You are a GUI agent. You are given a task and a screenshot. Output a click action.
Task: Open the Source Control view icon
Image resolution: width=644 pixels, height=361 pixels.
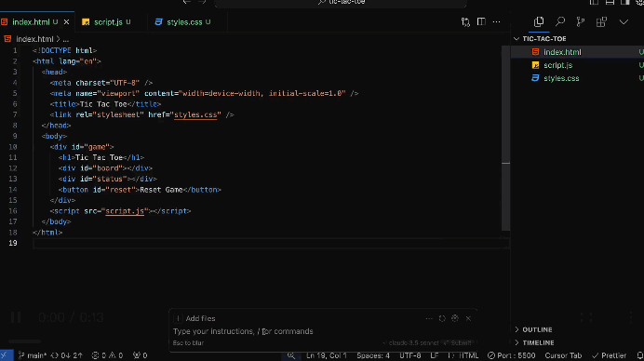point(581,21)
